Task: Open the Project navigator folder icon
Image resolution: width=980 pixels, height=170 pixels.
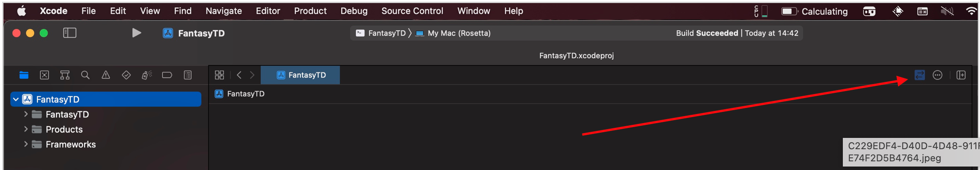Action: [24, 75]
